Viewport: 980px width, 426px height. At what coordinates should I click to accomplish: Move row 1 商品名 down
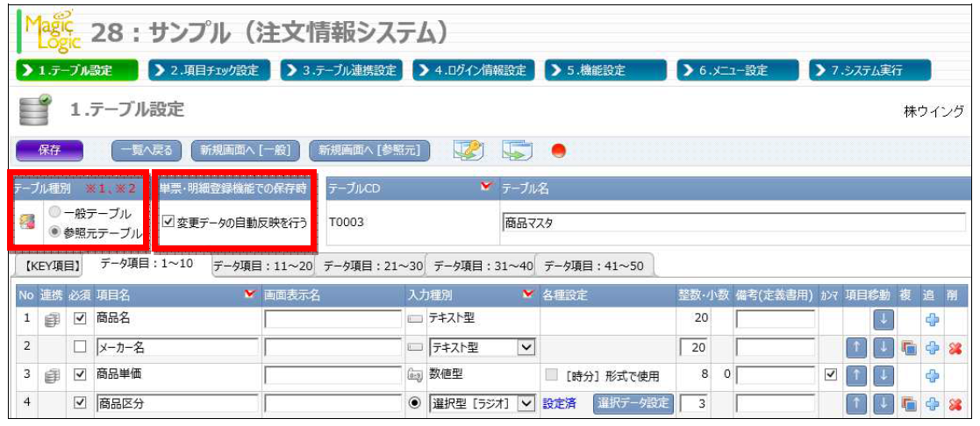point(884,320)
